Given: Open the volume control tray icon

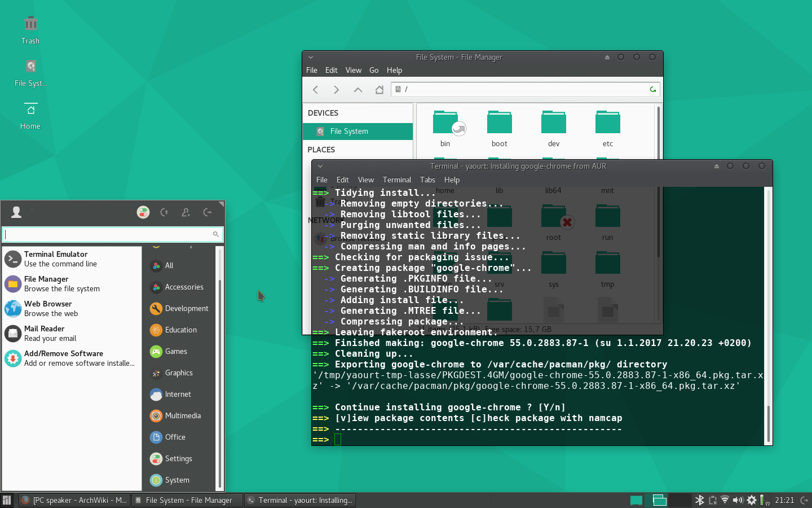Looking at the screenshot, I should [738, 500].
